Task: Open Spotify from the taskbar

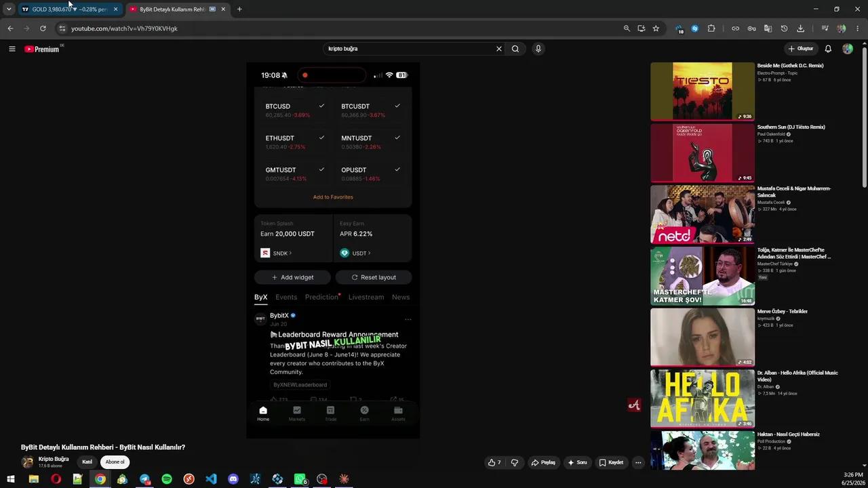Action: [167, 479]
